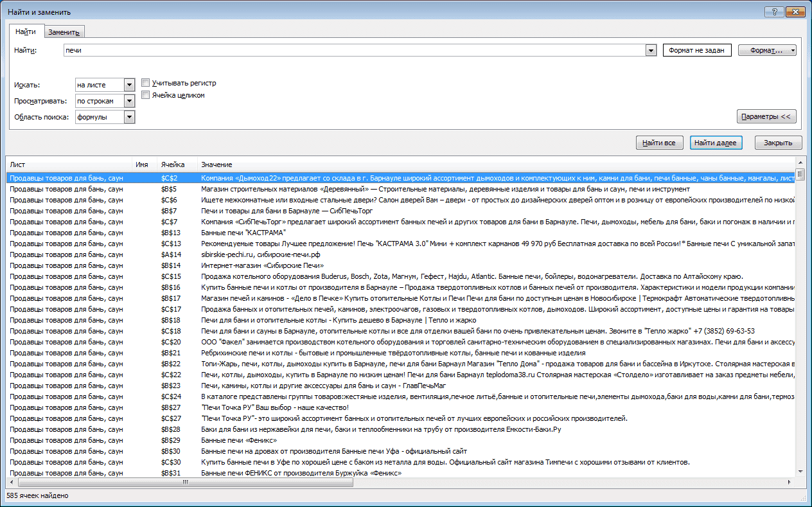Screen dimensions: 812x507
Task: Select result row with cell $B$18
Action: tap(401, 320)
